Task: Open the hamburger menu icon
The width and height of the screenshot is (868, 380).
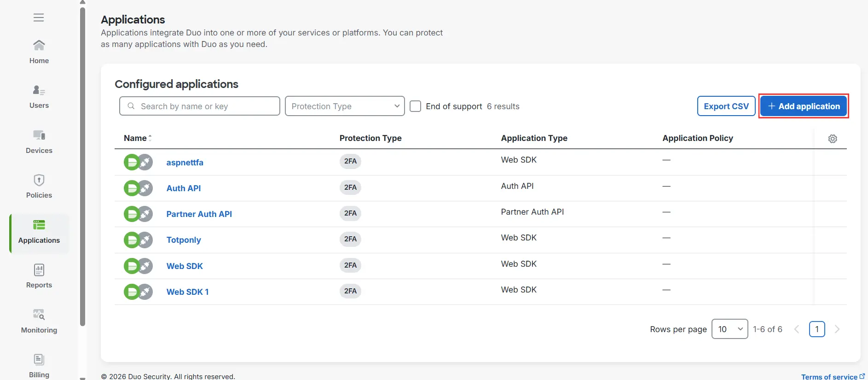Action: (x=39, y=18)
